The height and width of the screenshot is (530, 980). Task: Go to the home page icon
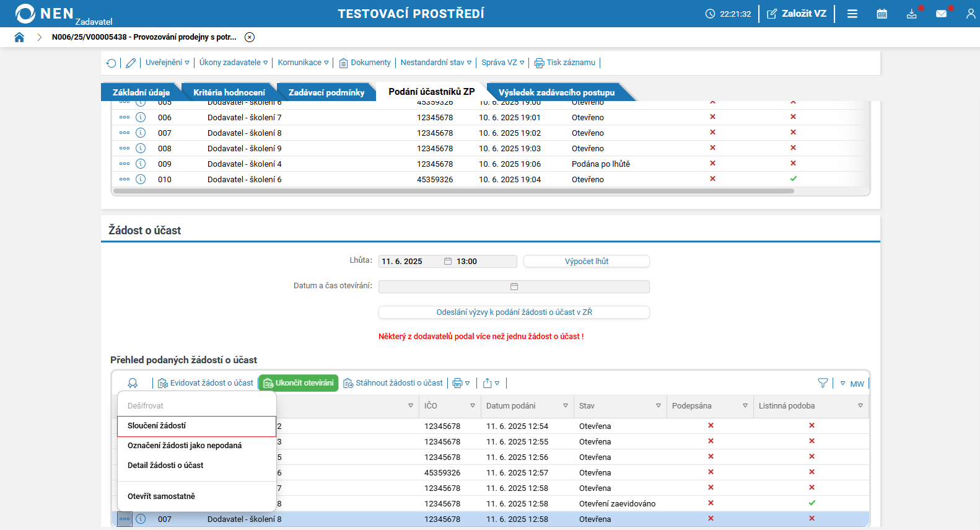pos(19,37)
